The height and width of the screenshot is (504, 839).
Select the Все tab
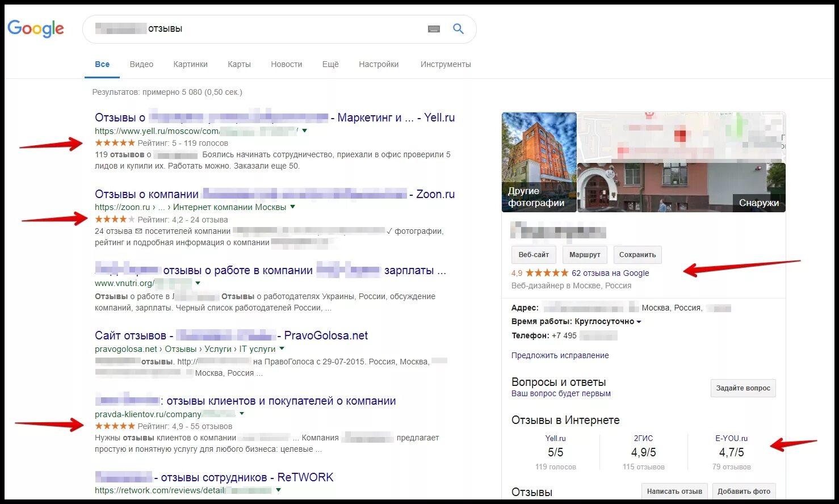(x=102, y=64)
